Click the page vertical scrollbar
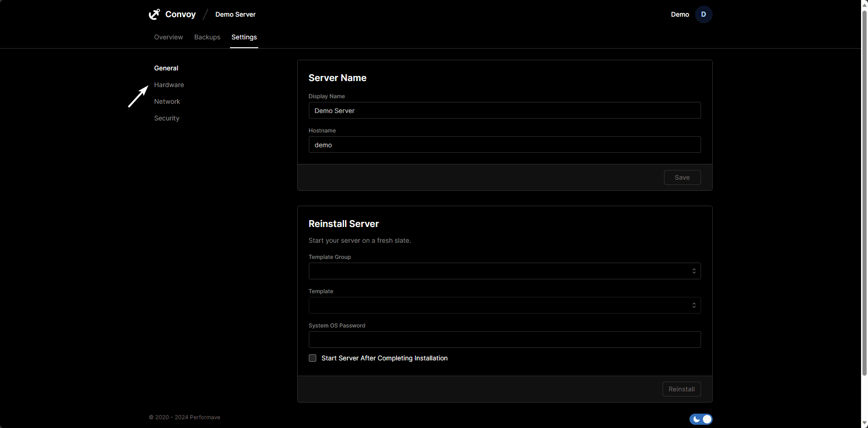The image size is (868, 428). pyautogui.click(x=864, y=192)
